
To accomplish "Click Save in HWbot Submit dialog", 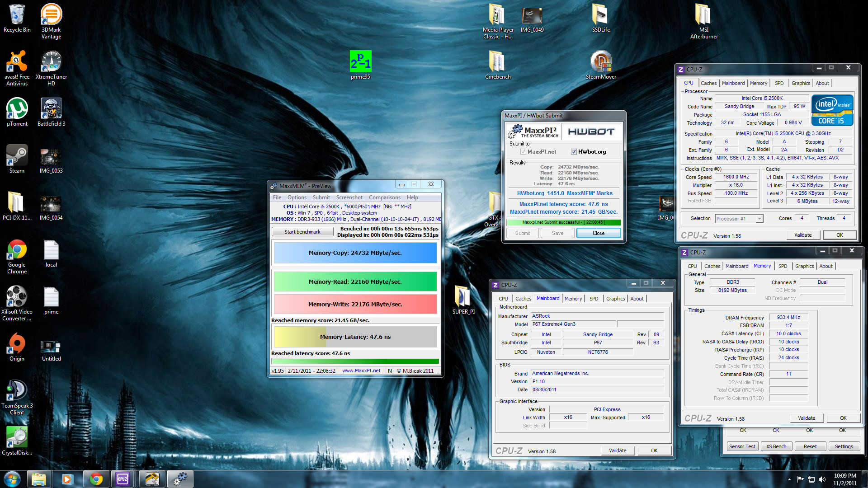I will pyautogui.click(x=557, y=233).
